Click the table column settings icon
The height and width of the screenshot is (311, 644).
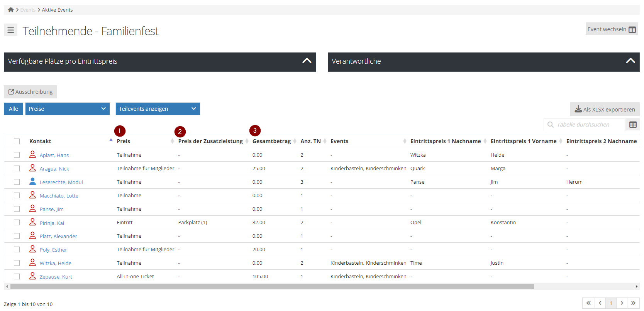point(633,125)
